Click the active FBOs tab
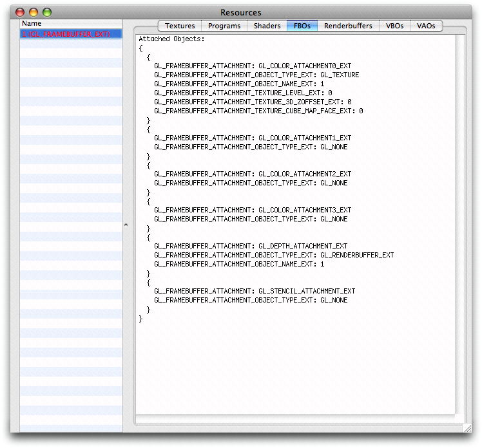 302,26
